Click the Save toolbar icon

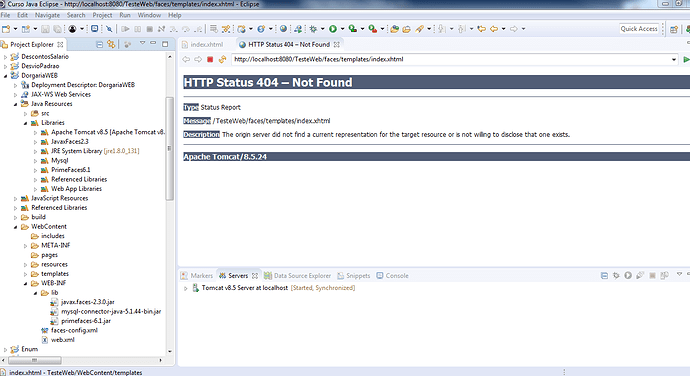tap(45, 29)
